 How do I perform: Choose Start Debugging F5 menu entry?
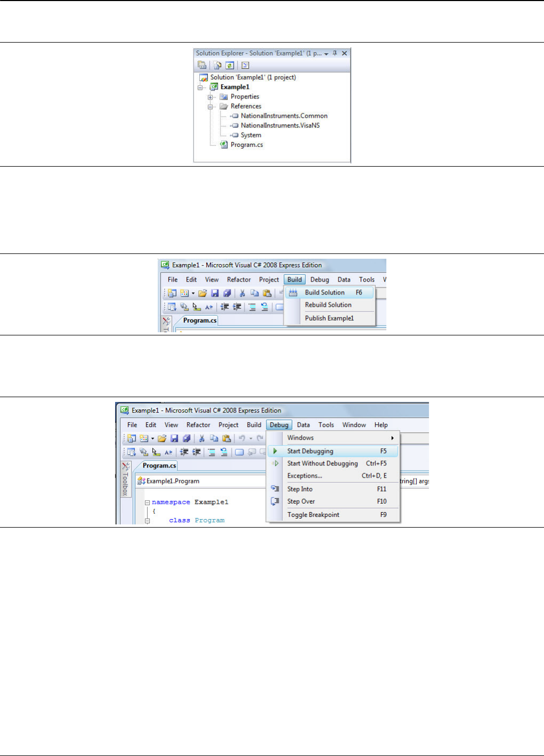point(334,451)
